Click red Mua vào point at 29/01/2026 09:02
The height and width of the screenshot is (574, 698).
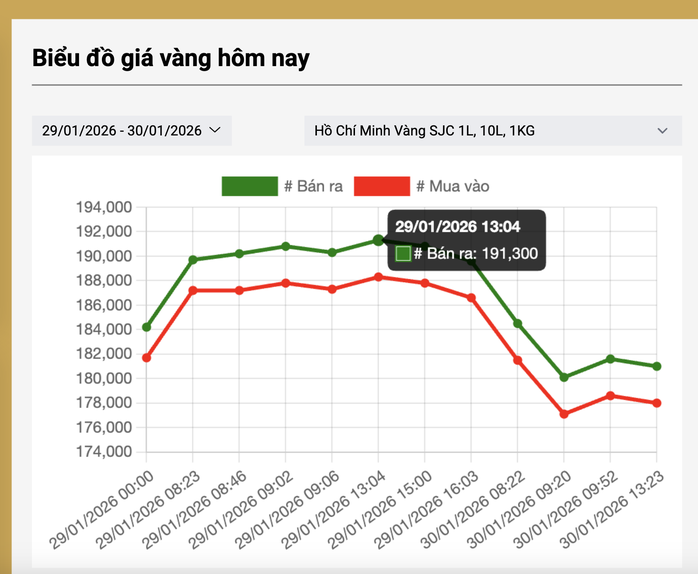click(286, 283)
